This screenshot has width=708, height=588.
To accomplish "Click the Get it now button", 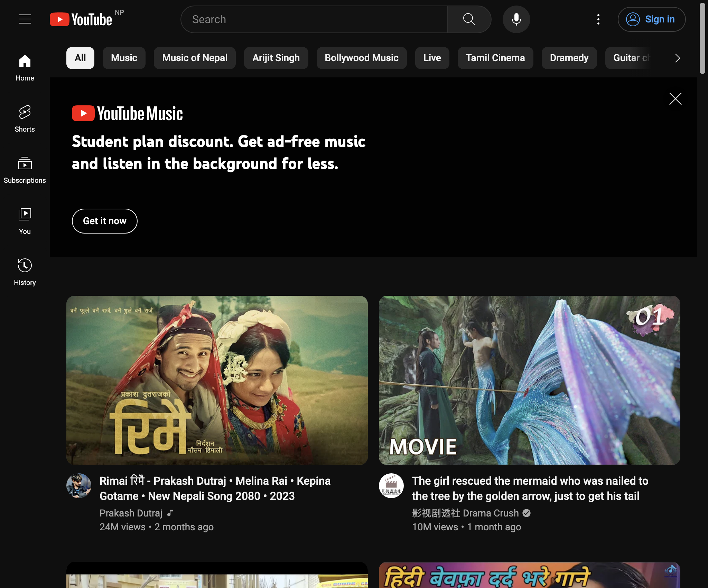I will tap(105, 221).
